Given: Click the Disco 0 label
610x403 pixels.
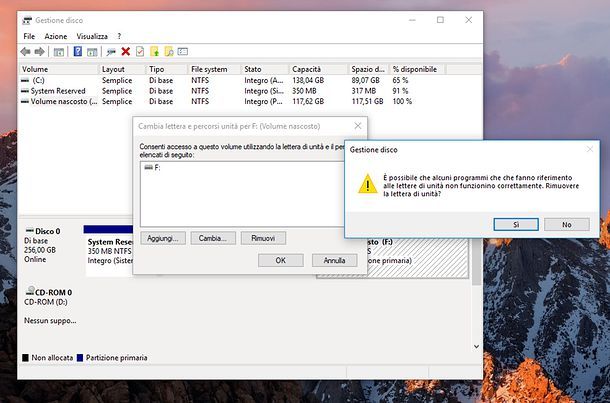Looking at the screenshot, I should click(x=47, y=231).
